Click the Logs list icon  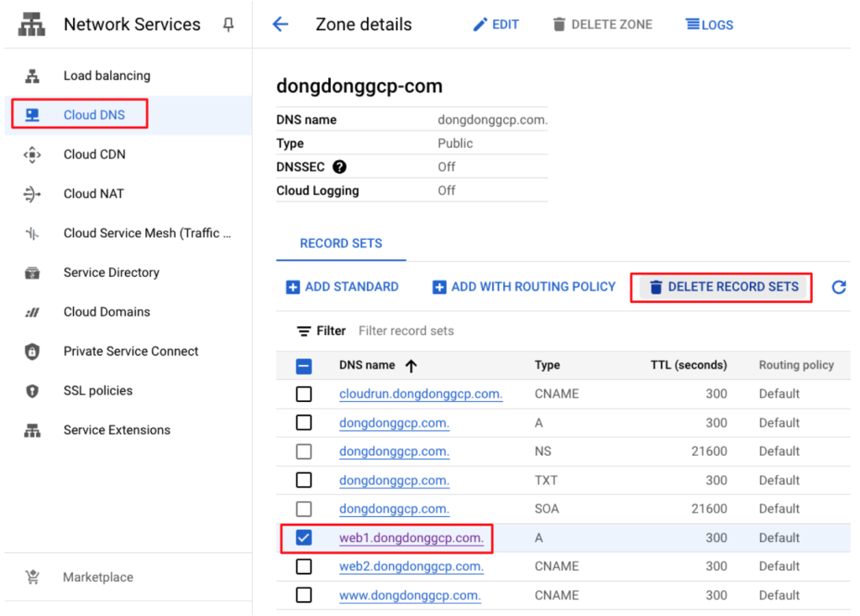point(693,24)
